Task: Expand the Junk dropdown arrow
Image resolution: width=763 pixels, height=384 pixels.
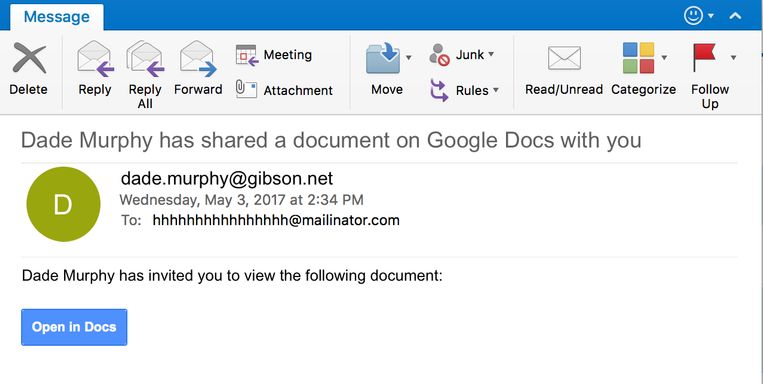Action: pyautogui.click(x=491, y=54)
